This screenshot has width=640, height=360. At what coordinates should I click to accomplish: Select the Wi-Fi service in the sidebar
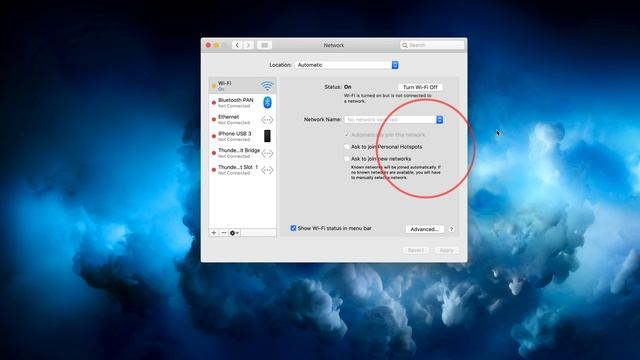tap(242, 86)
